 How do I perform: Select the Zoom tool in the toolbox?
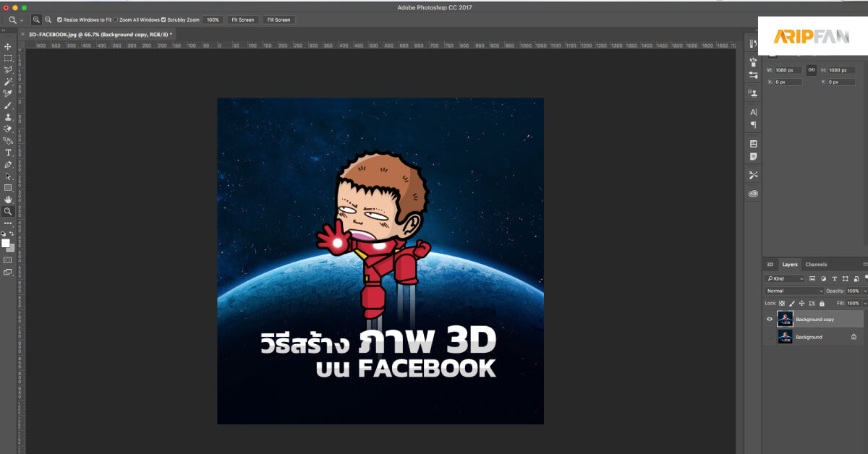click(x=8, y=212)
